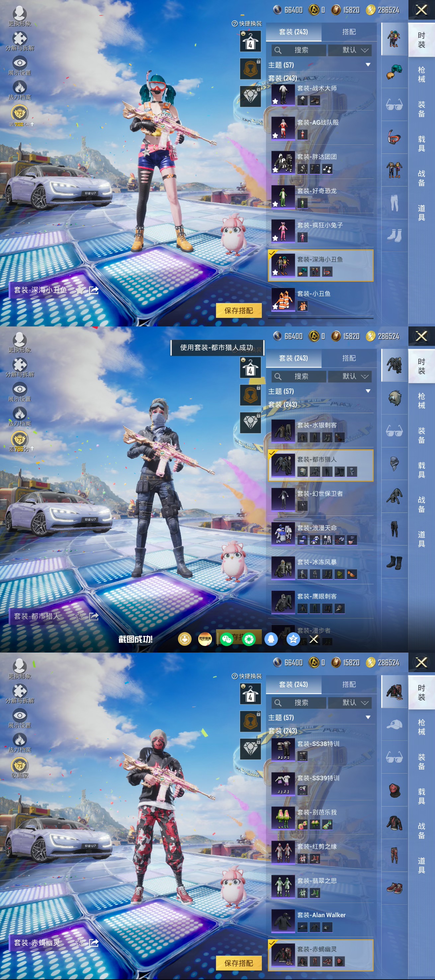Select the teal hair headwear slot icon
Viewport: 435px width, 980px height.
(x=394, y=71)
